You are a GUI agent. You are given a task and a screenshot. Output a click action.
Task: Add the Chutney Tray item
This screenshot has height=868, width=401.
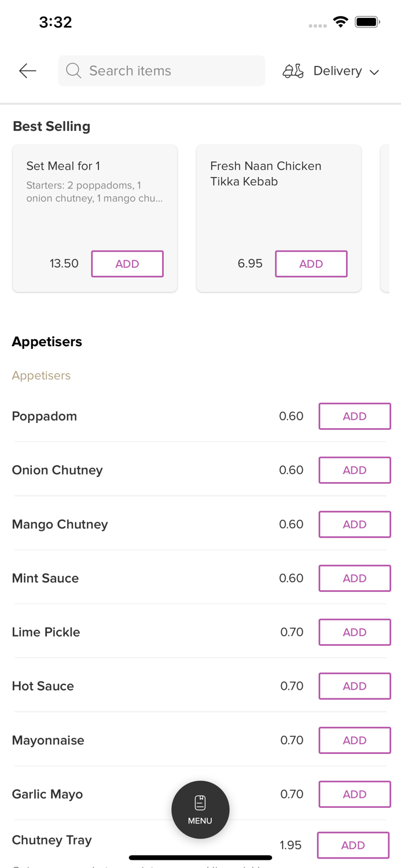click(x=354, y=845)
